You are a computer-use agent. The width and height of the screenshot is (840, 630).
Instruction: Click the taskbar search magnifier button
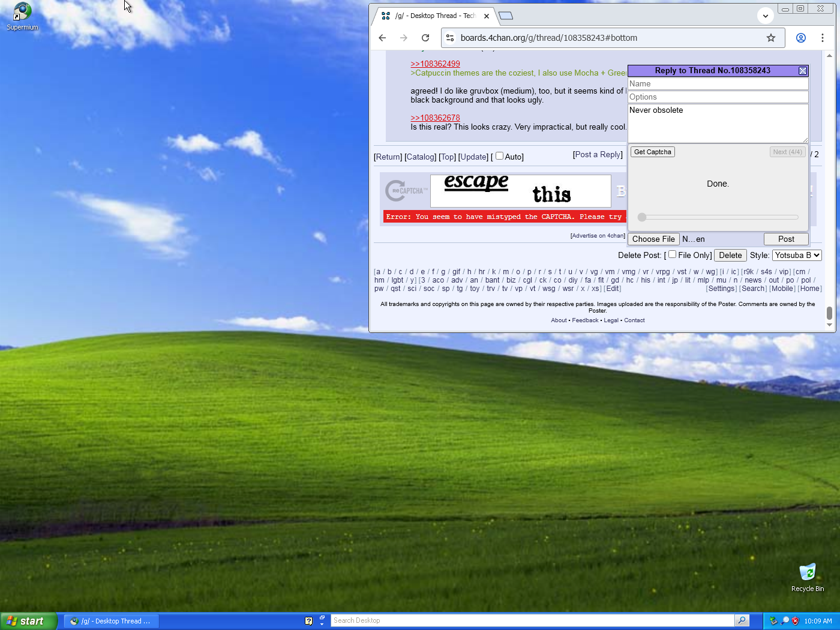742,620
